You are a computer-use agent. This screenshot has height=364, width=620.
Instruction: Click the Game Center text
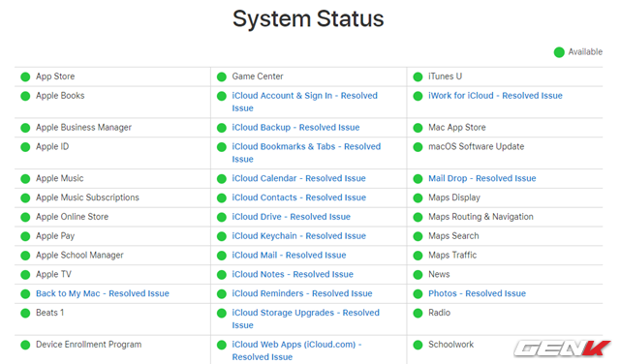tap(258, 76)
